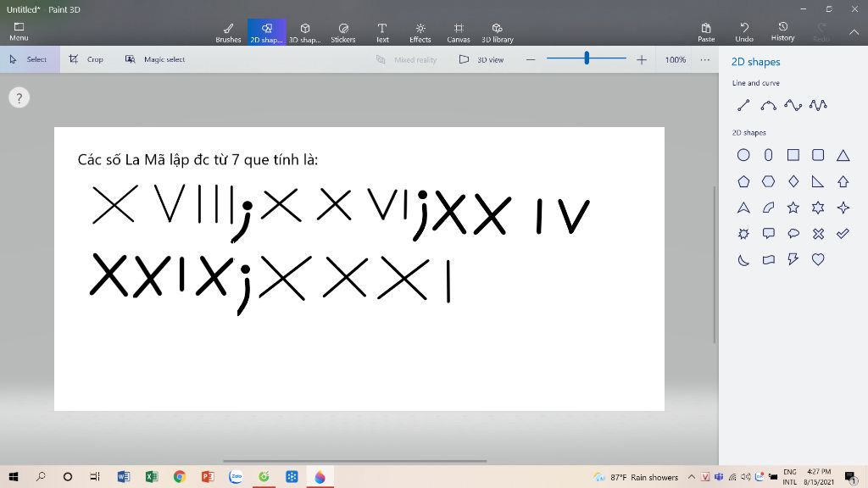Pick the circle shape

[743, 155]
